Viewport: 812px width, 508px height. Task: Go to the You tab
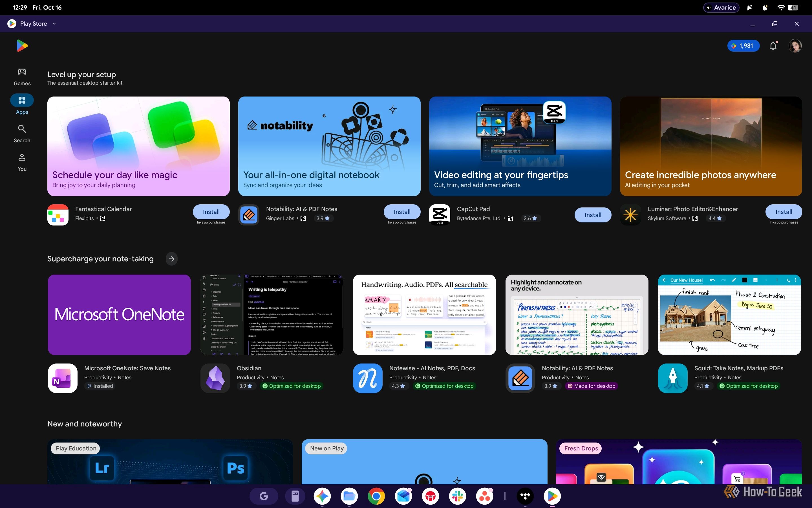coord(22,162)
